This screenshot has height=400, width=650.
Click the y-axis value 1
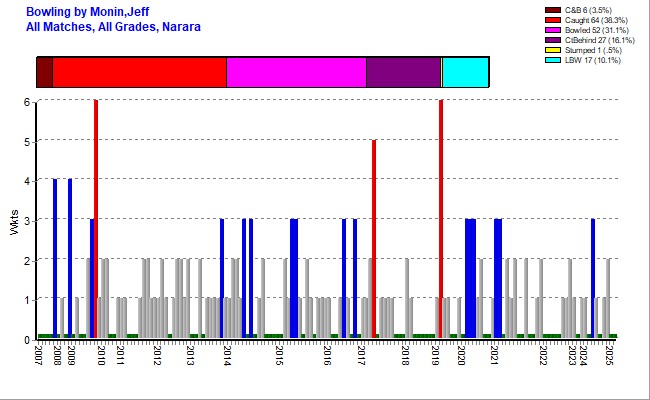click(27, 300)
